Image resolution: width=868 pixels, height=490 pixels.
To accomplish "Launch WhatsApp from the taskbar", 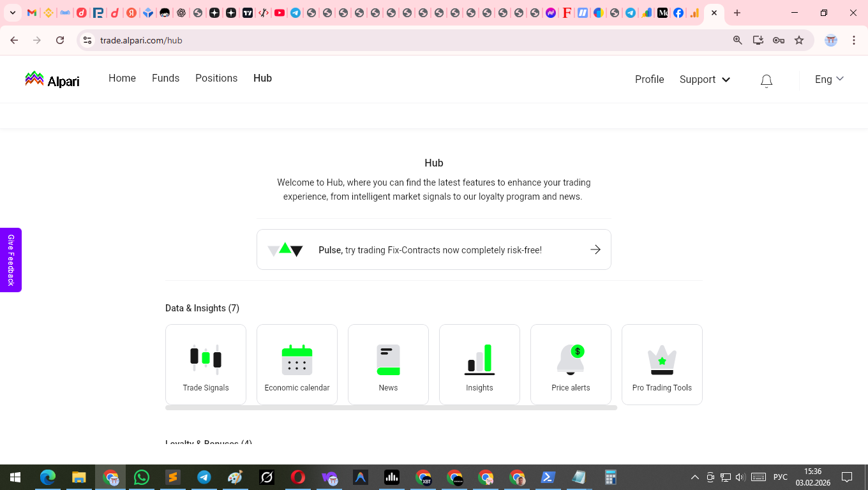I will 142,477.
